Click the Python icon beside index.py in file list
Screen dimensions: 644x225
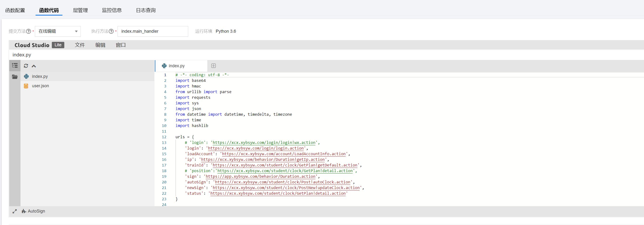[x=26, y=76]
